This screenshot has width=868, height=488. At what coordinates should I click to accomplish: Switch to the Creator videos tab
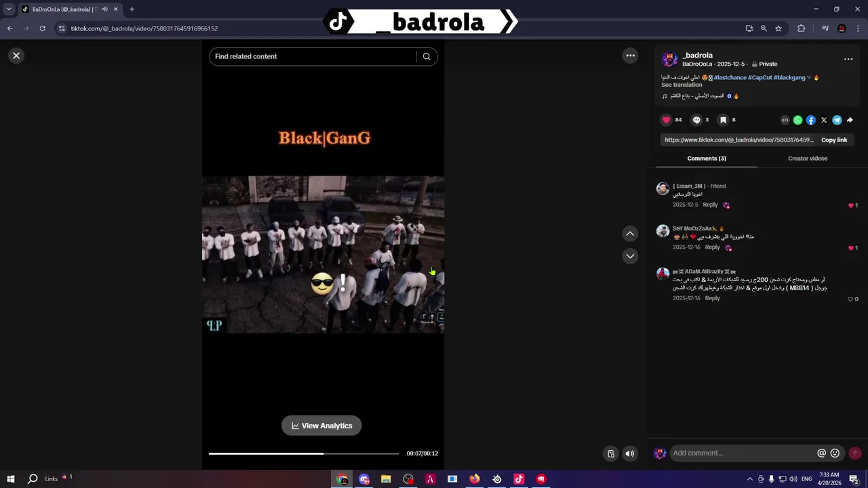point(808,159)
